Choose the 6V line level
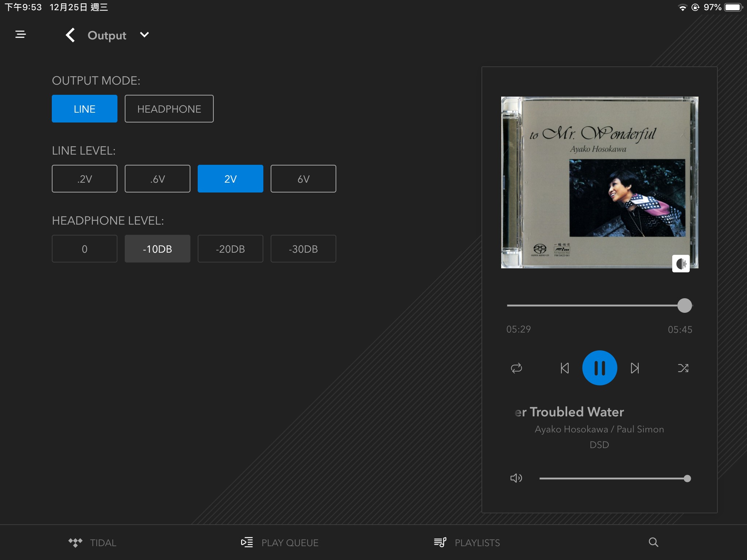 pos(303,179)
